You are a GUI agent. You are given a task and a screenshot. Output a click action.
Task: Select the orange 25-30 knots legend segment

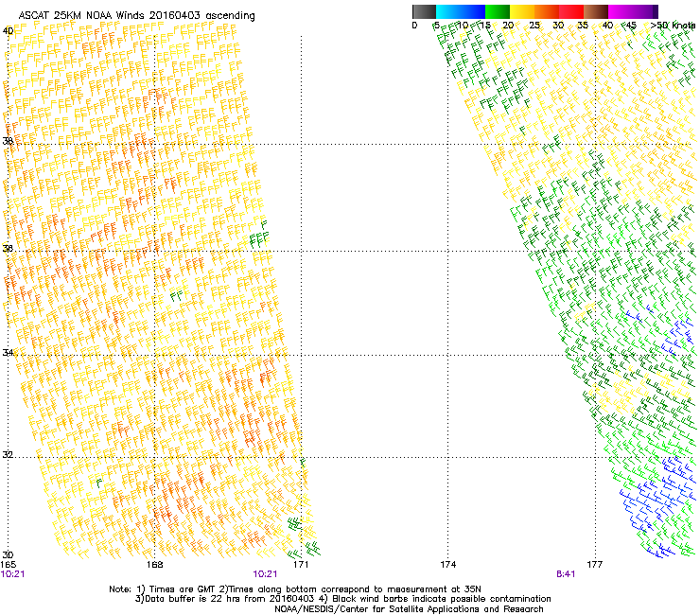[x=547, y=11]
